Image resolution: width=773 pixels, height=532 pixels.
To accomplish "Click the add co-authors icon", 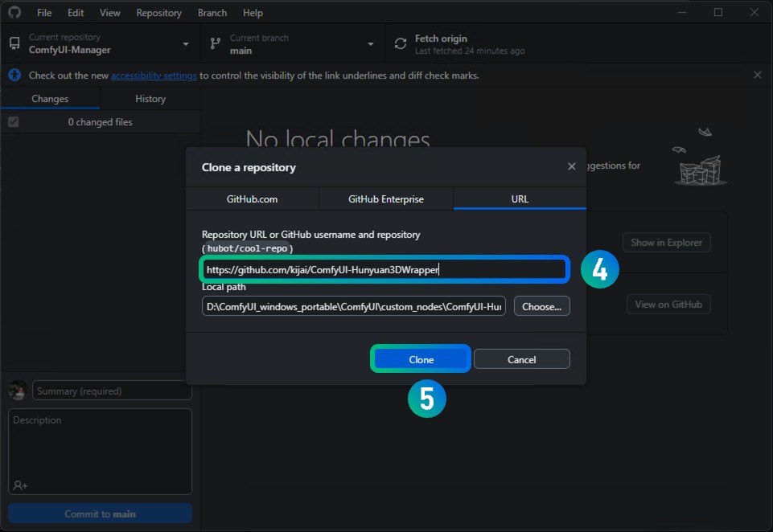I will (x=20, y=485).
